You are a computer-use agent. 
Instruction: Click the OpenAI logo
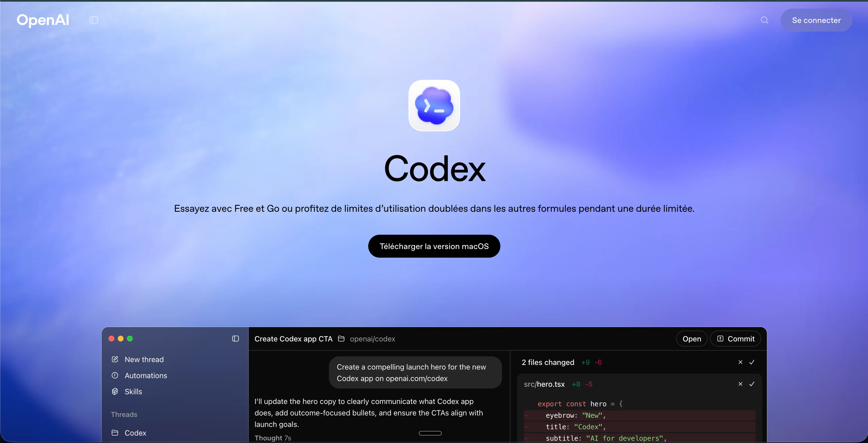43,20
